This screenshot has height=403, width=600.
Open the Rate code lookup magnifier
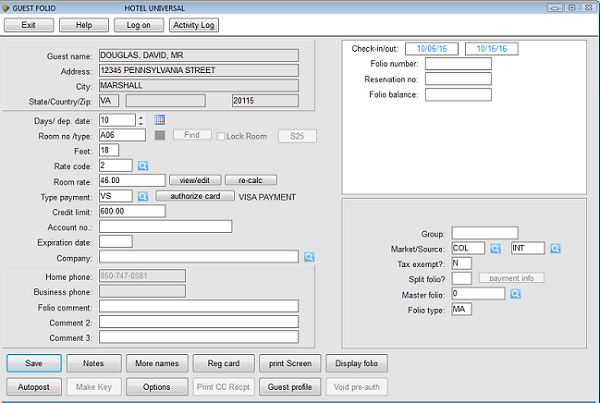click(x=143, y=166)
